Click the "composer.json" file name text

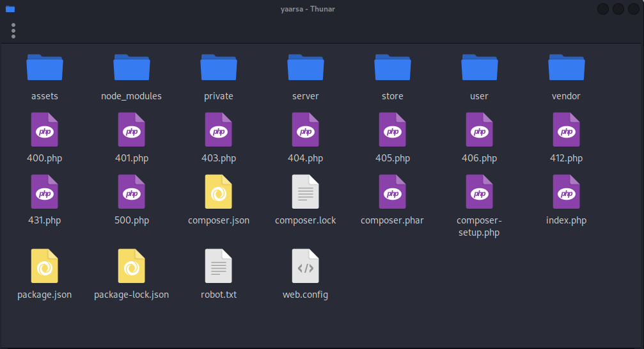pyautogui.click(x=219, y=220)
